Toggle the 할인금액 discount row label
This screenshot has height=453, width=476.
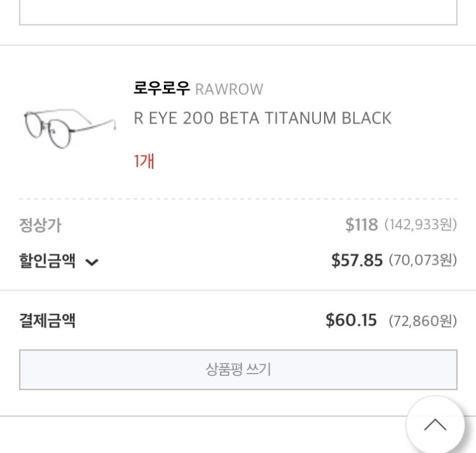coord(47,261)
